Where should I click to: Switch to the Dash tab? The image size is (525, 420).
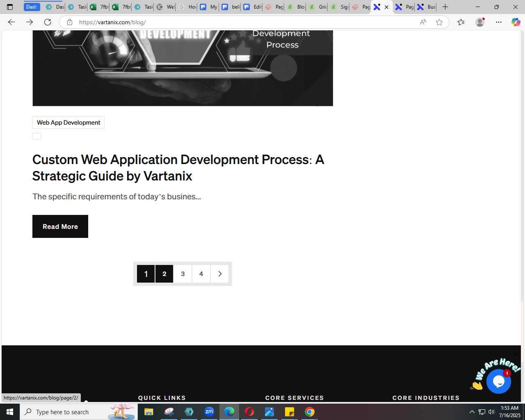32,7
